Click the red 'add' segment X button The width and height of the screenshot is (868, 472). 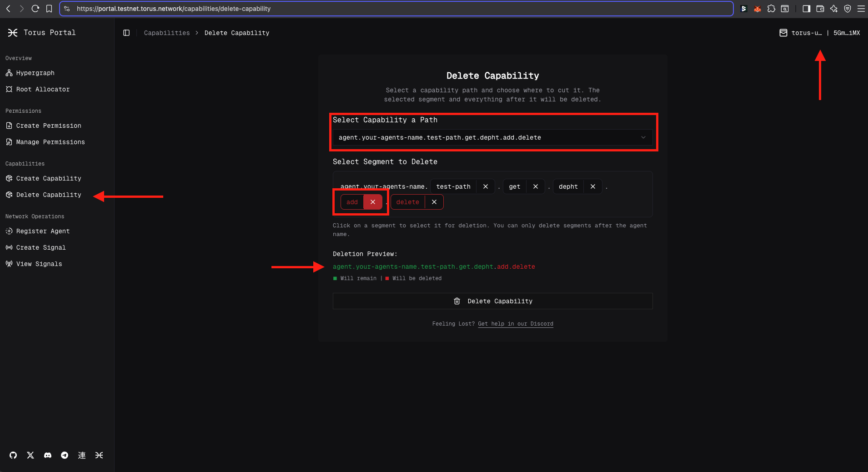372,202
